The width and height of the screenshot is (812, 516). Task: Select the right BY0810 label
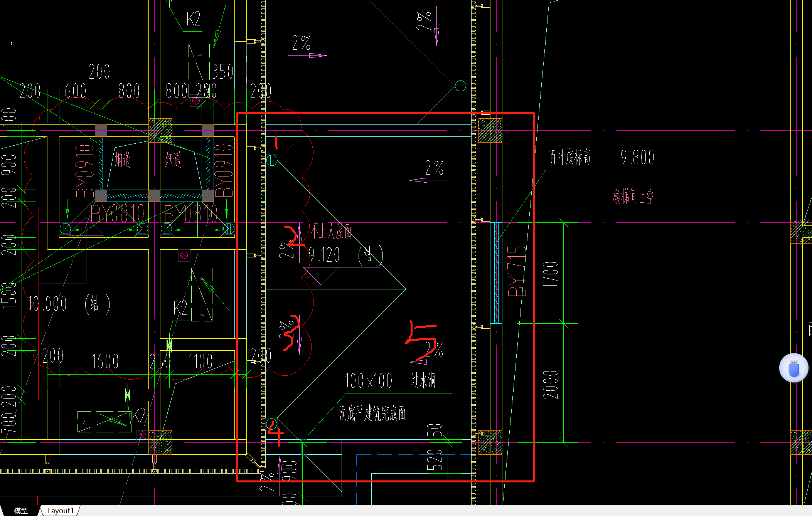pyautogui.click(x=191, y=214)
